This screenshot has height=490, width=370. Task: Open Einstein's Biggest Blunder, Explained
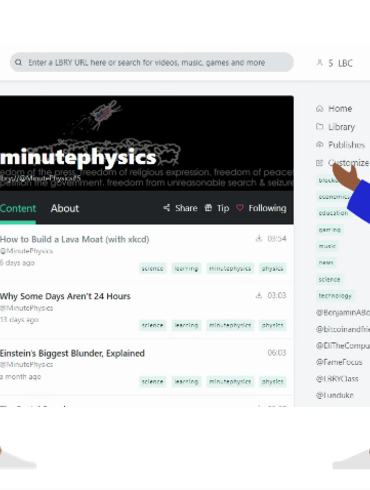click(72, 353)
